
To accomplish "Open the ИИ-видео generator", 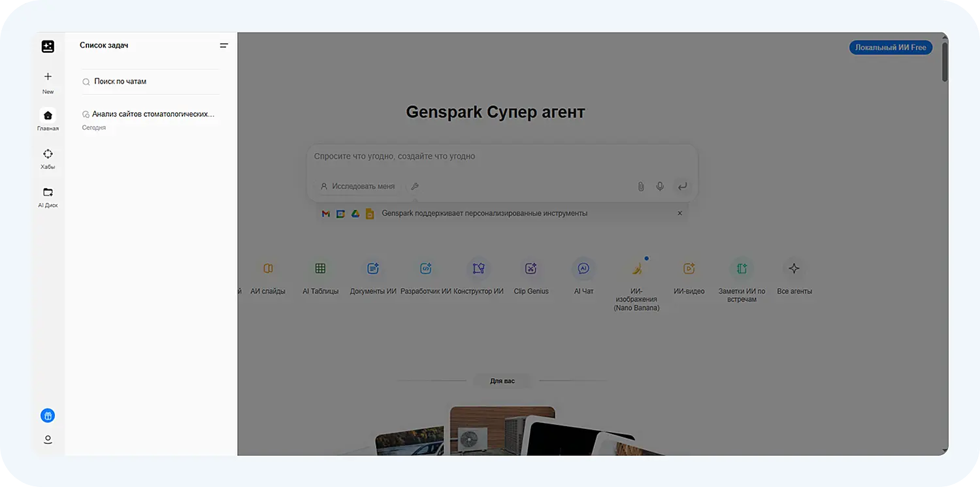I will [x=689, y=268].
